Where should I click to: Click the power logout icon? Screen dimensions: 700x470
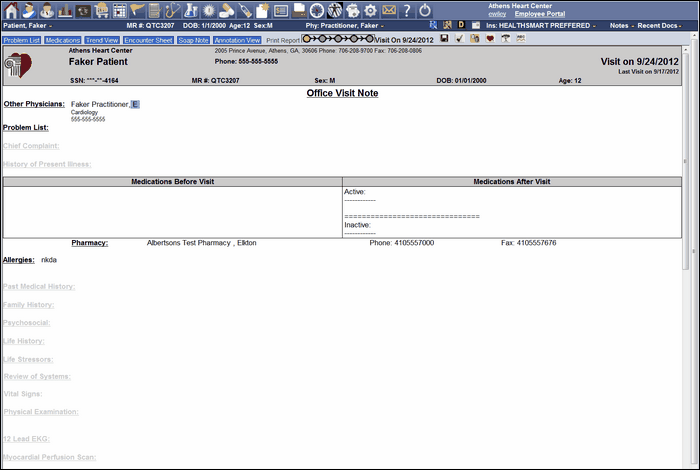tap(425, 10)
